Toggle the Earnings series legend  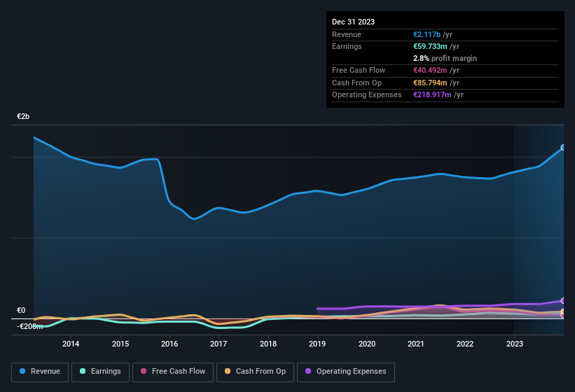click(x=100, y=372)
